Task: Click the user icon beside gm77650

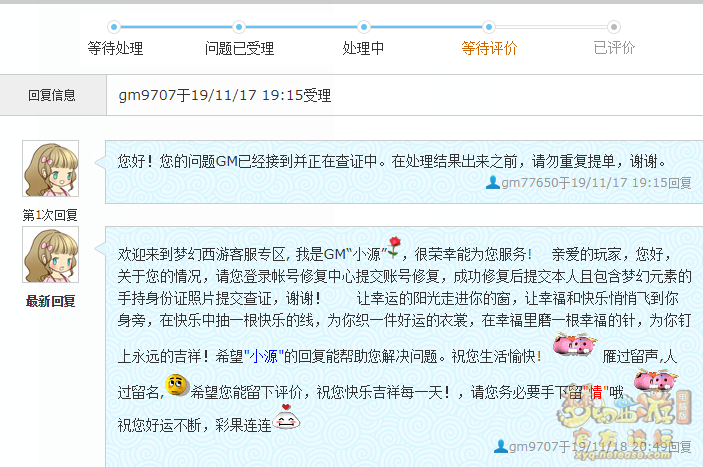Action: point(493,182)
